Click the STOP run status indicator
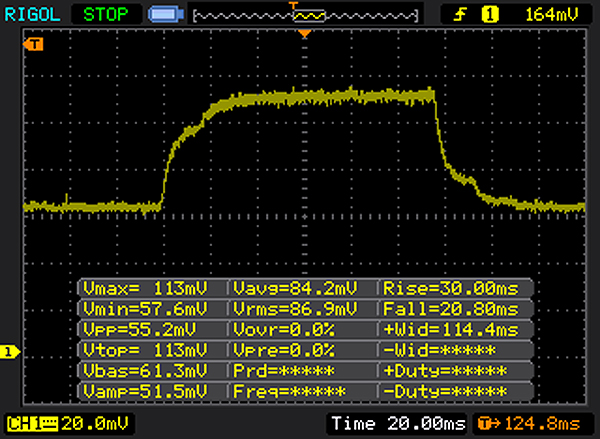600x439 pixels. pyautogui.click(x=106, y=15)
